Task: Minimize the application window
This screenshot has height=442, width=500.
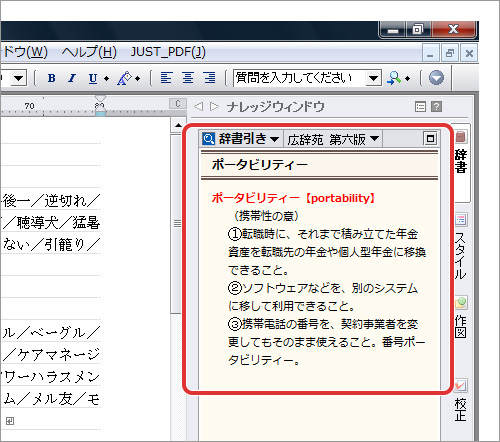Action: [393, 30]
